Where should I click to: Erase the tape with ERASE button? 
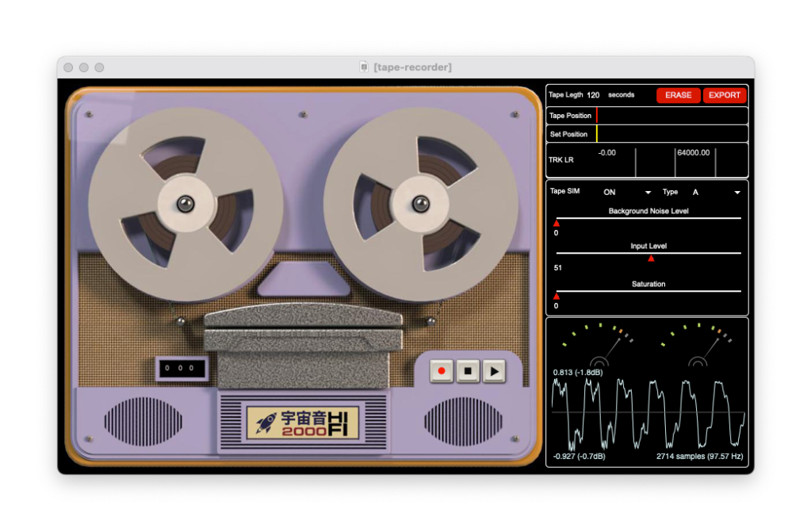click(x=678, y=95)
